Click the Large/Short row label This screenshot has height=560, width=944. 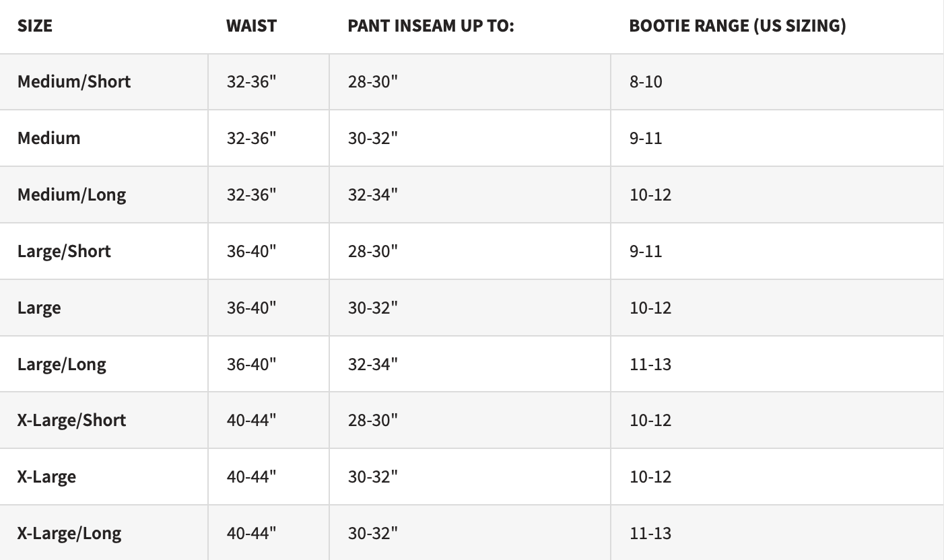coord(64,251)
